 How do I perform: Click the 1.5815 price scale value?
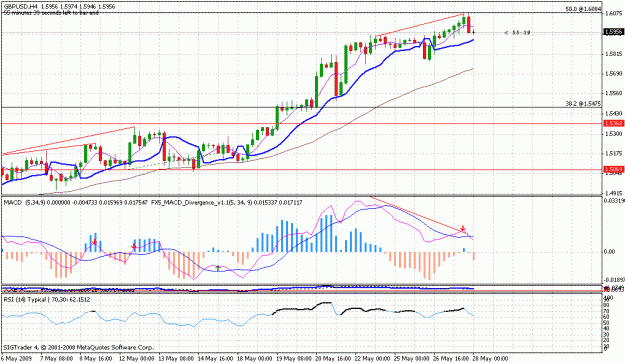coord(613,53)
